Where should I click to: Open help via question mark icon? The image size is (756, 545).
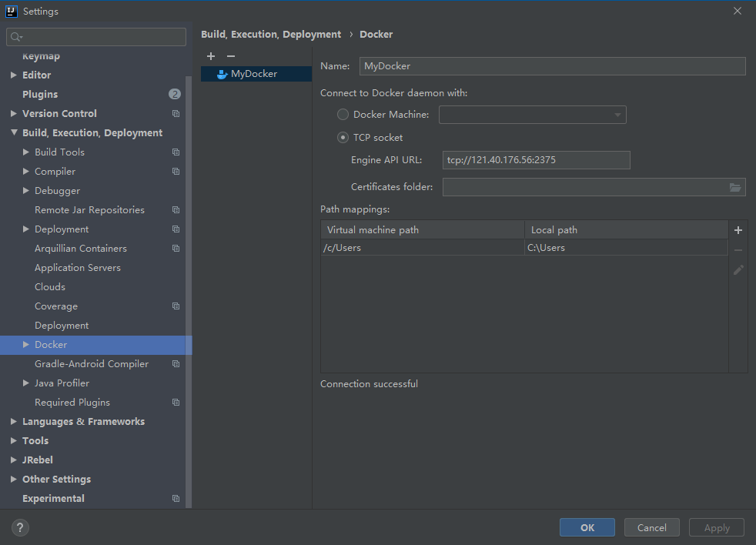(x=20, y=527)
